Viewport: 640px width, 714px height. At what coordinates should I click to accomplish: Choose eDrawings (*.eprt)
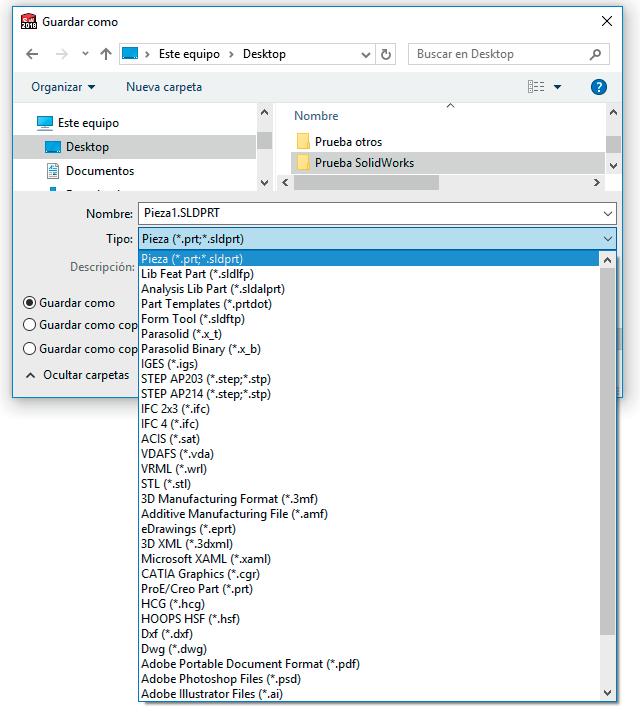(x=369, y=529)
